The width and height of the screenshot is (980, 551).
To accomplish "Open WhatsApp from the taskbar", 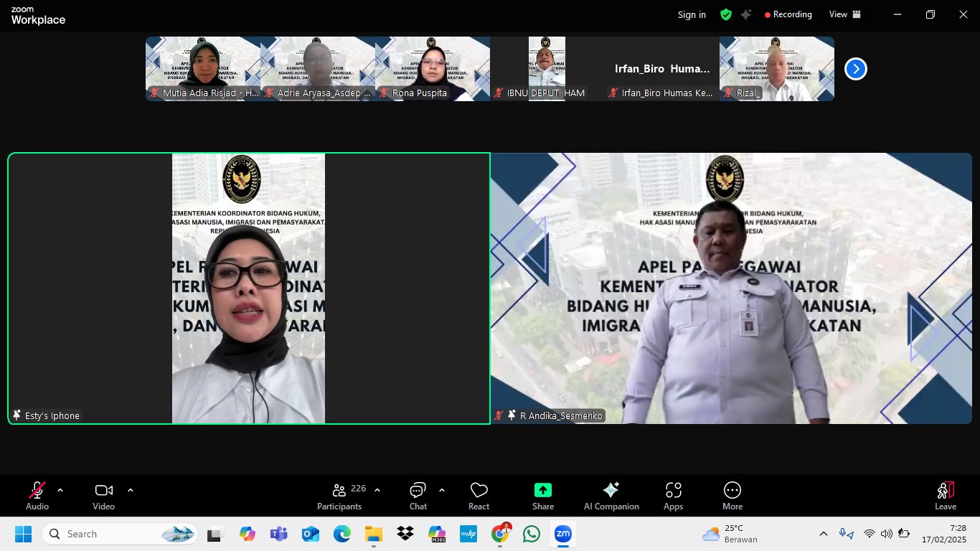I will click(532, 534).
